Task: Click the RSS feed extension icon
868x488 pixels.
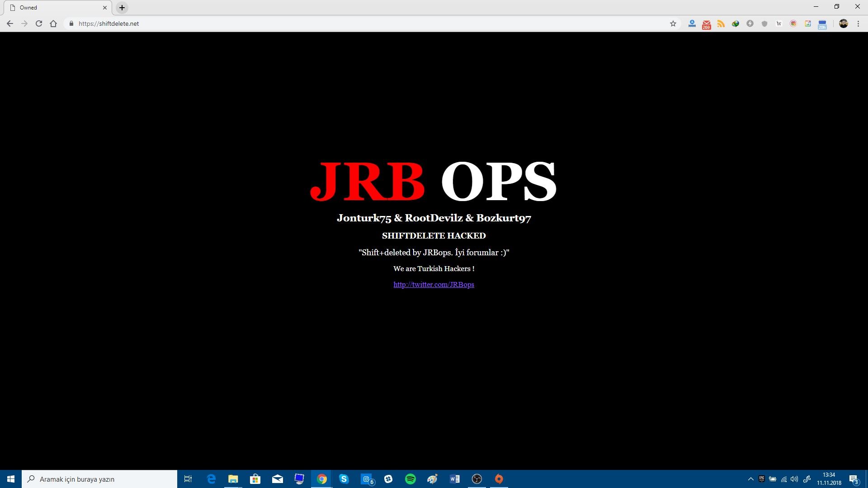Action: [721, 23]
